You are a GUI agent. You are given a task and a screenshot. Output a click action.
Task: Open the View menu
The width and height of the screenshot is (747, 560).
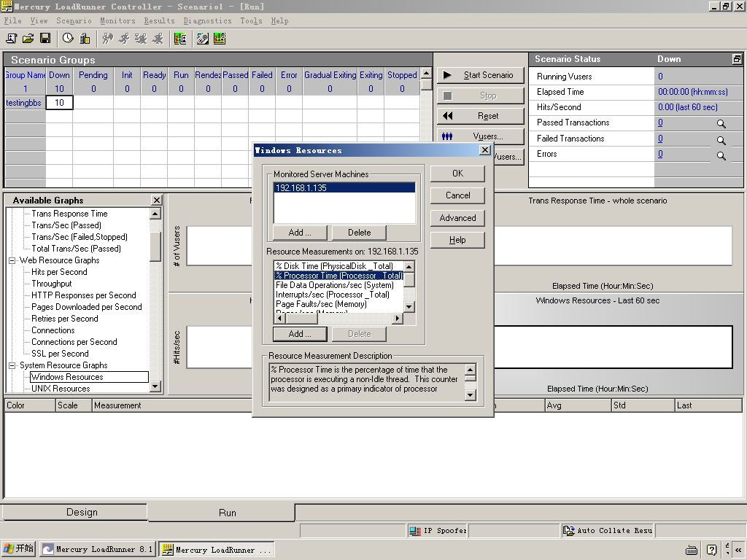[x=39, y=20]
